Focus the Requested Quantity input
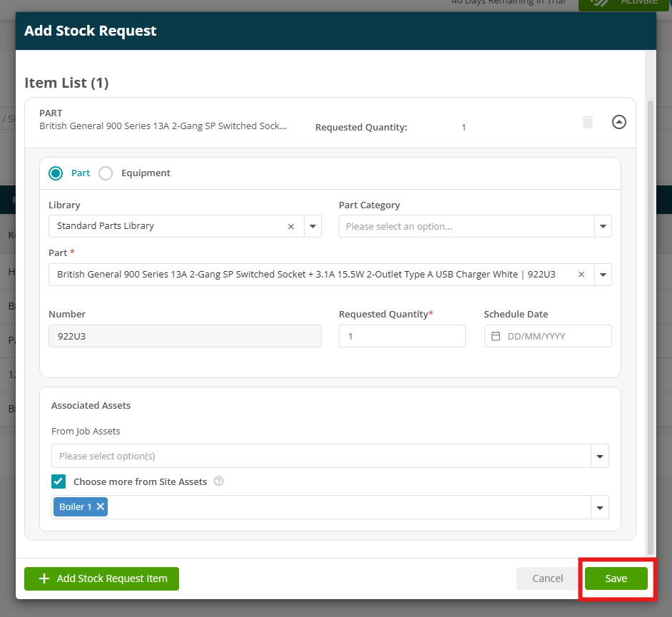Image resolution: width=672 pixels, height=617 pixels. [402, 336]
